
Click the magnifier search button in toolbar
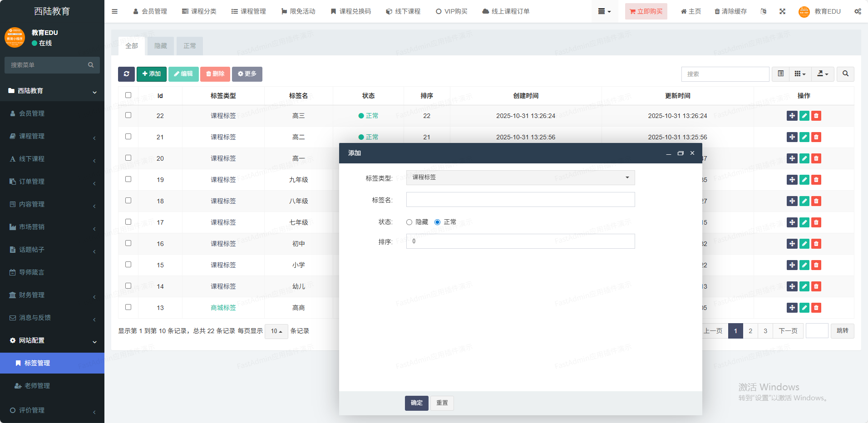click(x=845, y=74)
